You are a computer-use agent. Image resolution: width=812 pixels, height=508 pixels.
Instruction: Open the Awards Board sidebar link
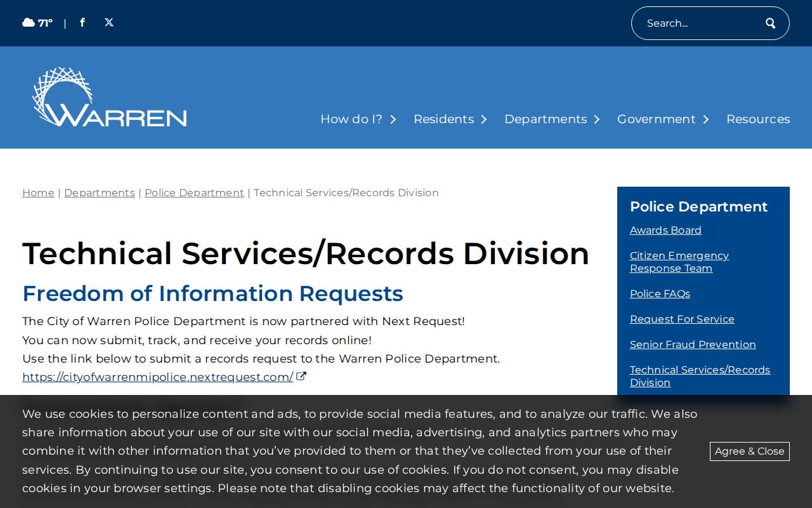(x=665, y=231)
